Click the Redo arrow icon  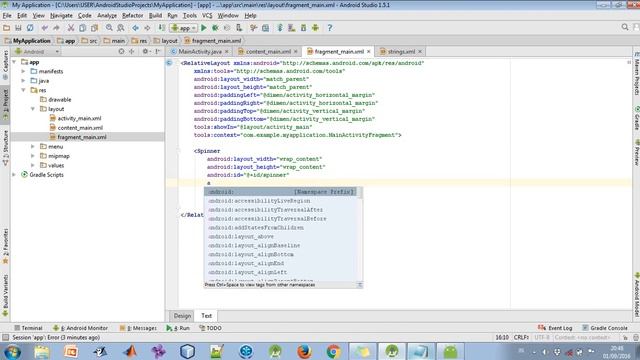point(56,28)
